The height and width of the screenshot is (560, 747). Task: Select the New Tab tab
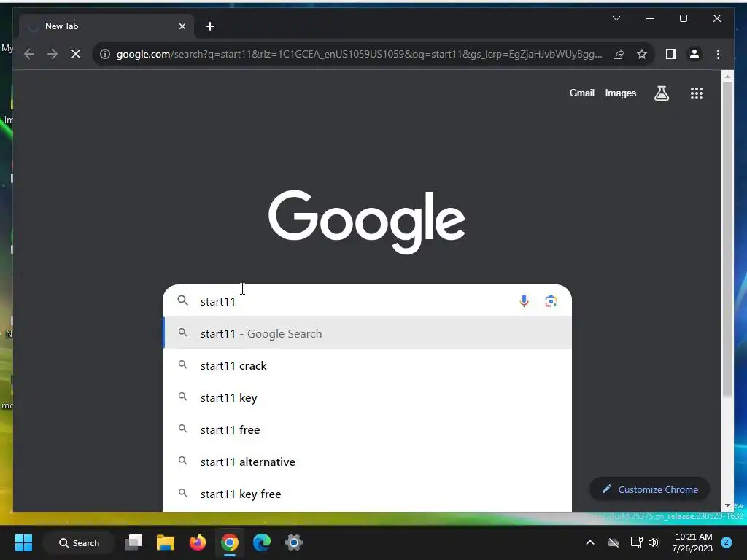pyautogui.click(x=107, y=26)
